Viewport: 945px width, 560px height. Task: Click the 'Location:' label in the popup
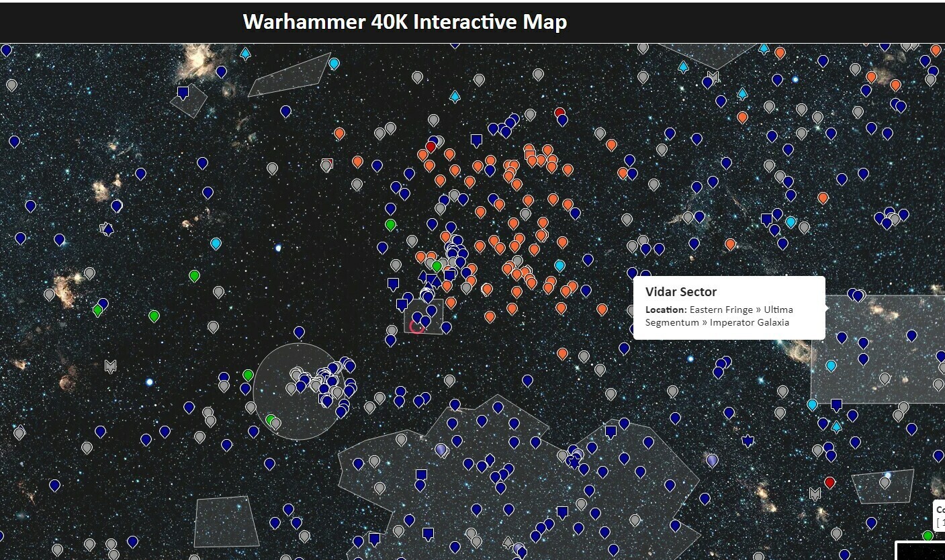666,310
